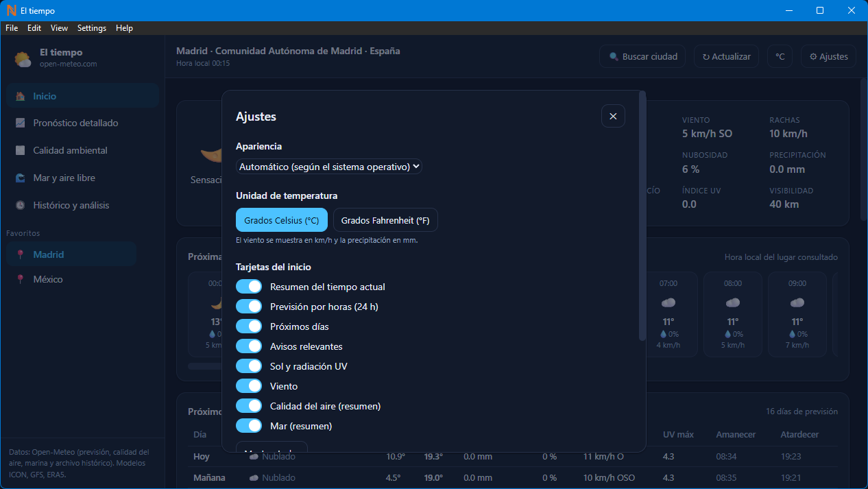Click the Amanecer column header

[736, 435]
